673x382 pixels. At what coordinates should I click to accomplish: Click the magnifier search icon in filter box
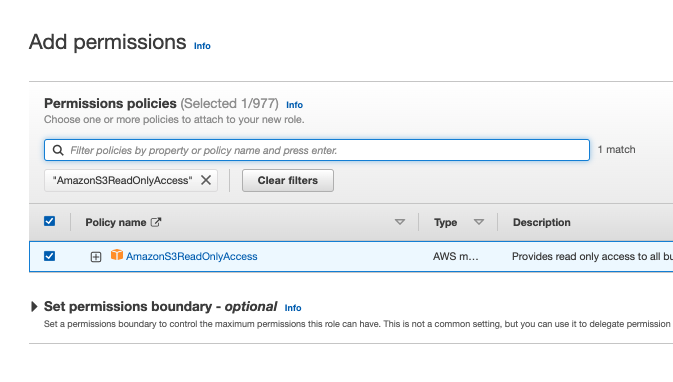[58, 150]
